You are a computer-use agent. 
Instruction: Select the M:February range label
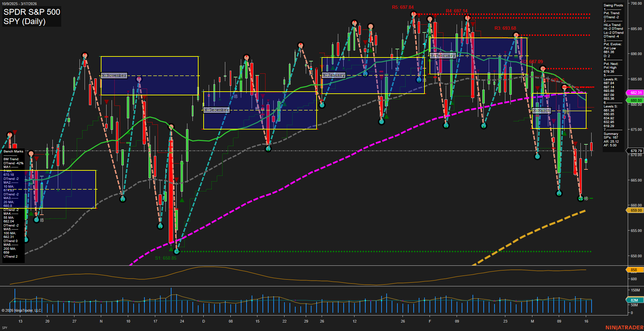[442, 55]
